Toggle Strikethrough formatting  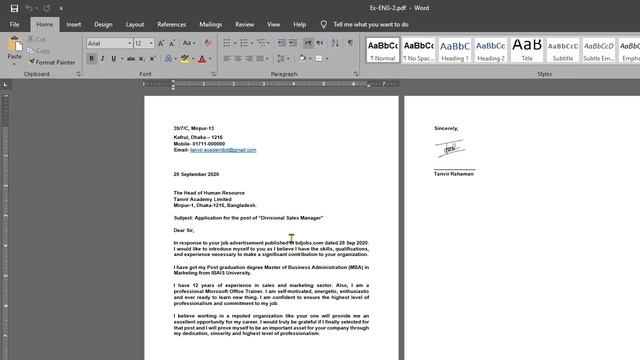tap(131, 59)
